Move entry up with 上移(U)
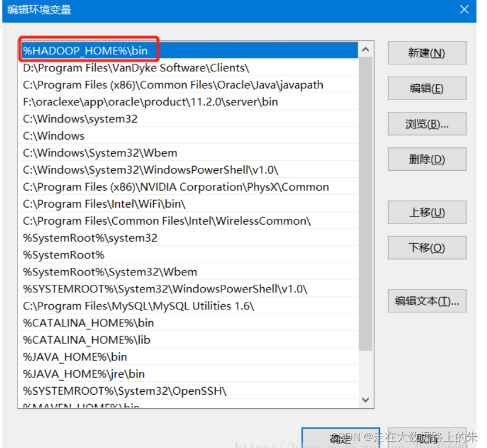 coord(426,212)
